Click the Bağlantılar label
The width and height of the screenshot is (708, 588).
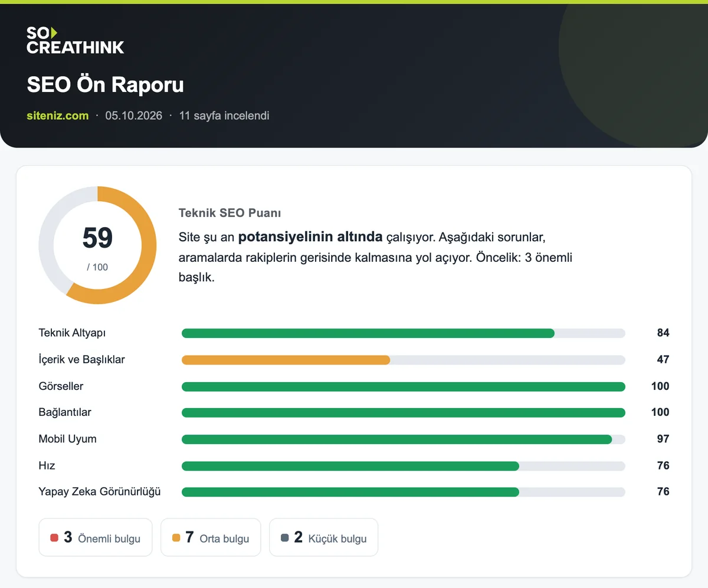tap(65, 412)
